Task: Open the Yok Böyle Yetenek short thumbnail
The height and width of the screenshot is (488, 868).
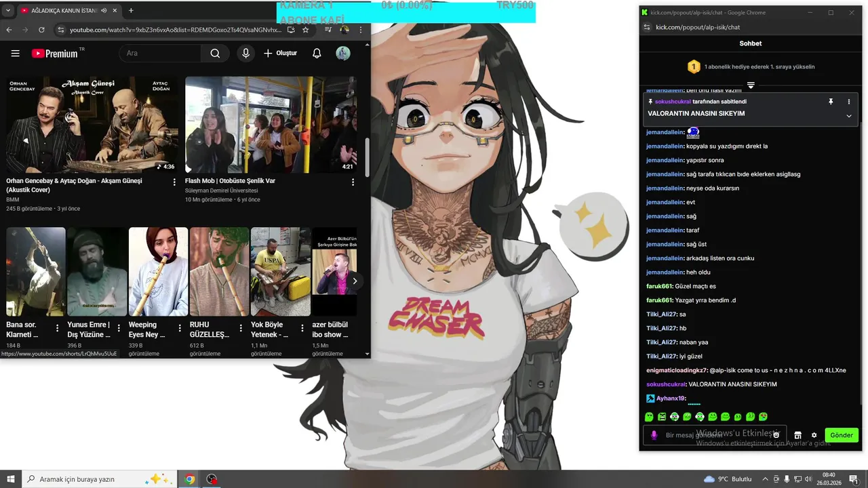Action: point(280,272)
